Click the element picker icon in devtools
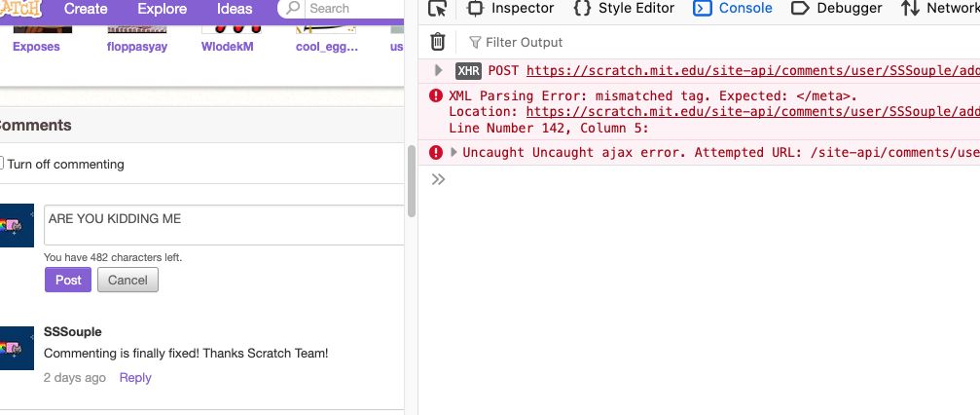Viewport: 980px width, 415px height. 438,8
